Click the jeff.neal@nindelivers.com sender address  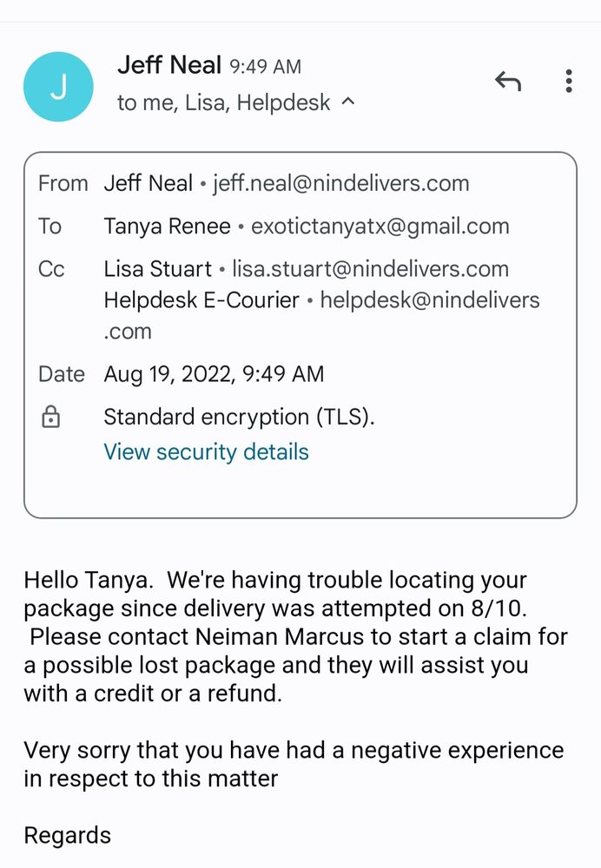tap(340, 183)
